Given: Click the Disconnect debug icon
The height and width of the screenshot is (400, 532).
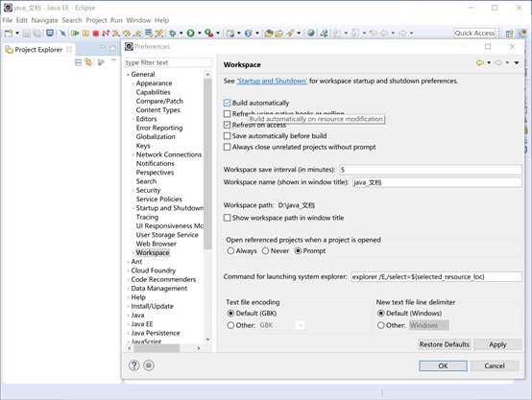Looking at the screenshot, I should coord(106,34).
